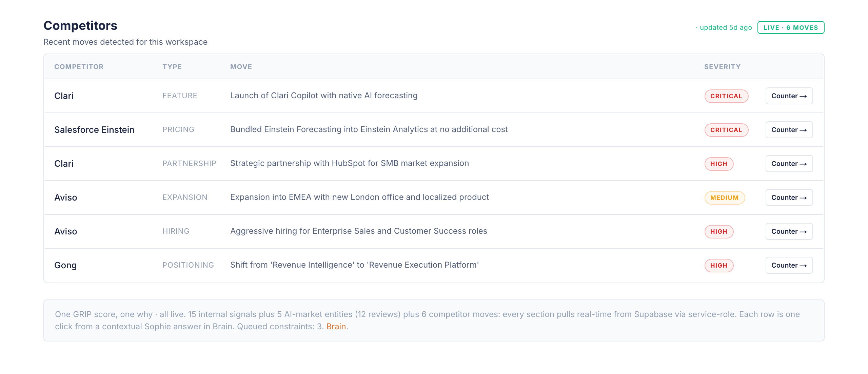
Task: Click Aviso name in the HIRING row
Action: coord(65,231)
